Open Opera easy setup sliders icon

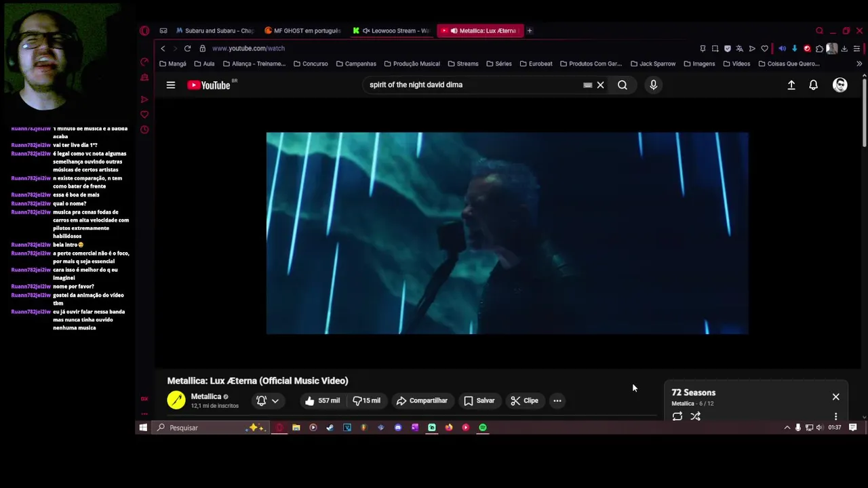[857, 48]
